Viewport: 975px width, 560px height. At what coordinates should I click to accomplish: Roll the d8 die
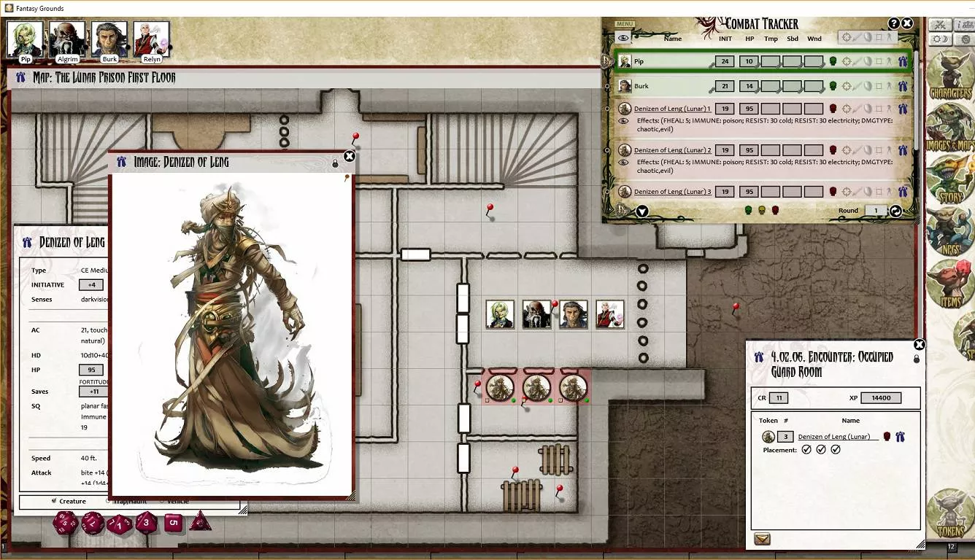(x=146, y=522)
